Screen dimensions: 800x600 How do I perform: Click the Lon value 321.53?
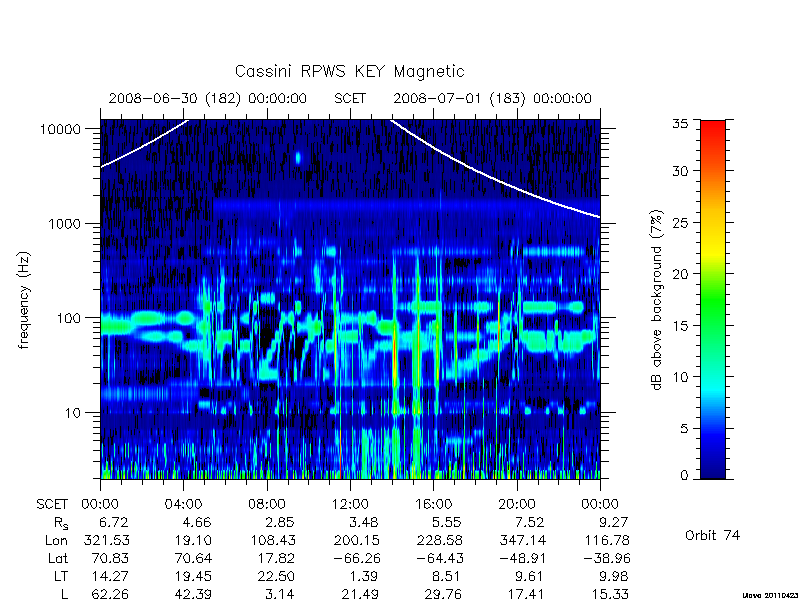click(107, 540)
